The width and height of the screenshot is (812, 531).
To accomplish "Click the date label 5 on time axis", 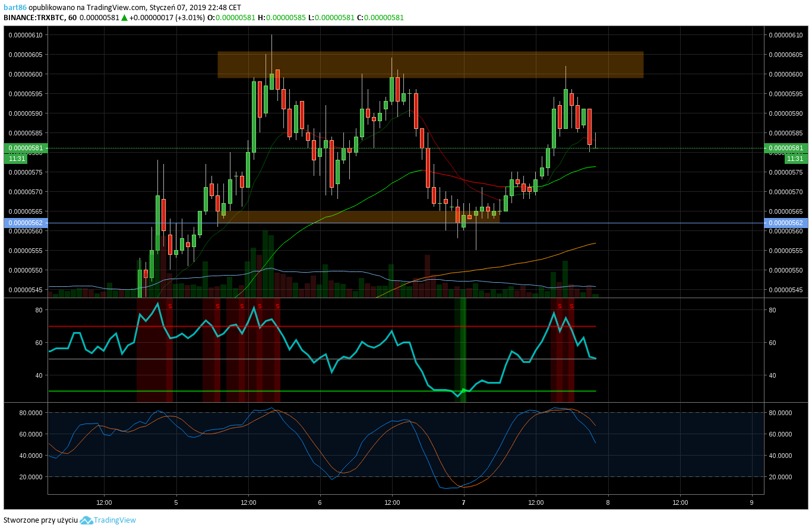I will point(176,502).
